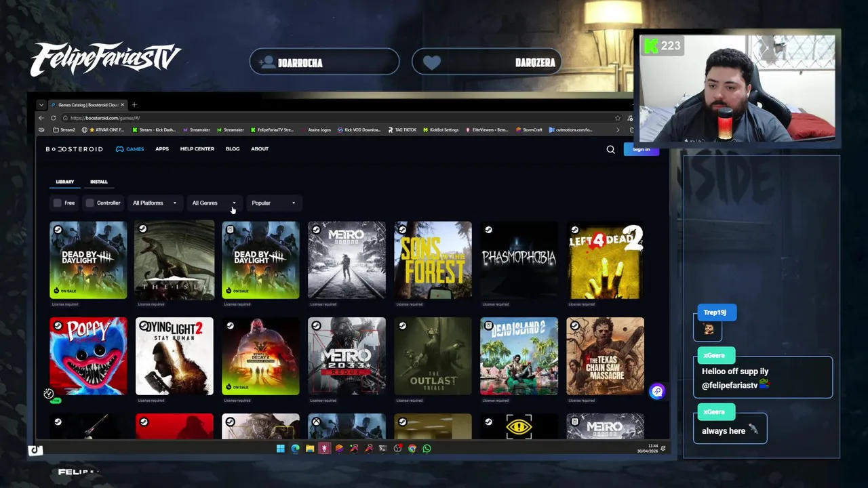Open WhatsApp from the taskbar

[x=427, y=448]
